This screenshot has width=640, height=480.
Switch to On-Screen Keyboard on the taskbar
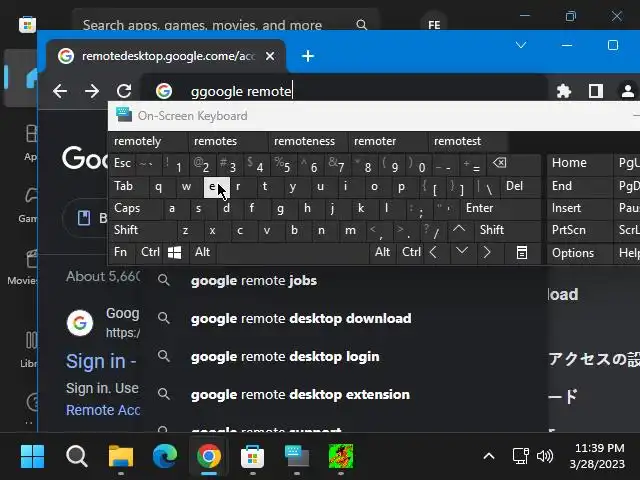pyautogui.click(x=297, y=456)
